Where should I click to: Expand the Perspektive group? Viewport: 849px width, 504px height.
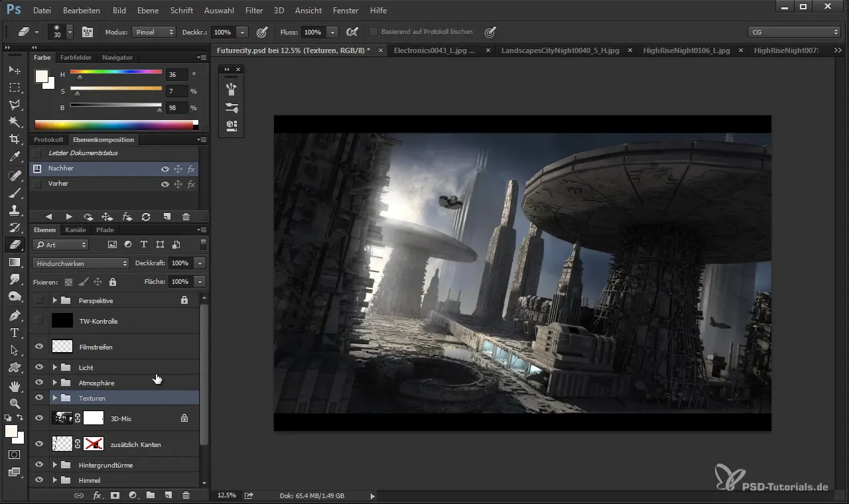55,300
